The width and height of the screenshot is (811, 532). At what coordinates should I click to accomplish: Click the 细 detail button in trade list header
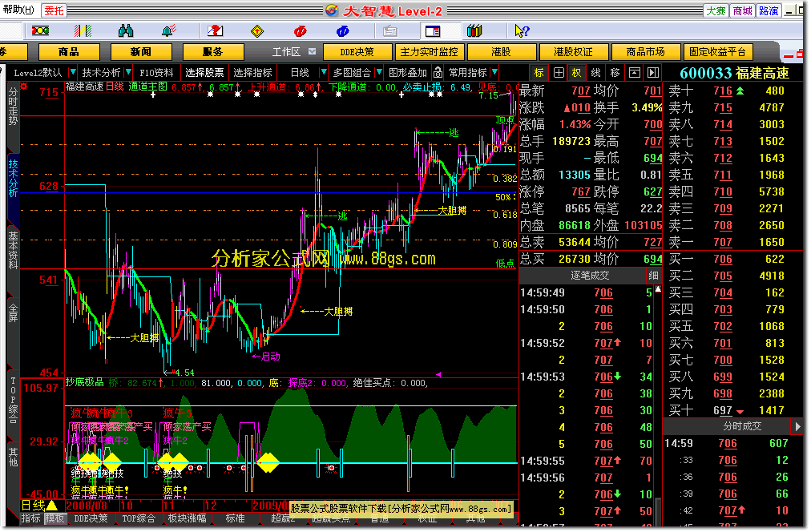653,276
